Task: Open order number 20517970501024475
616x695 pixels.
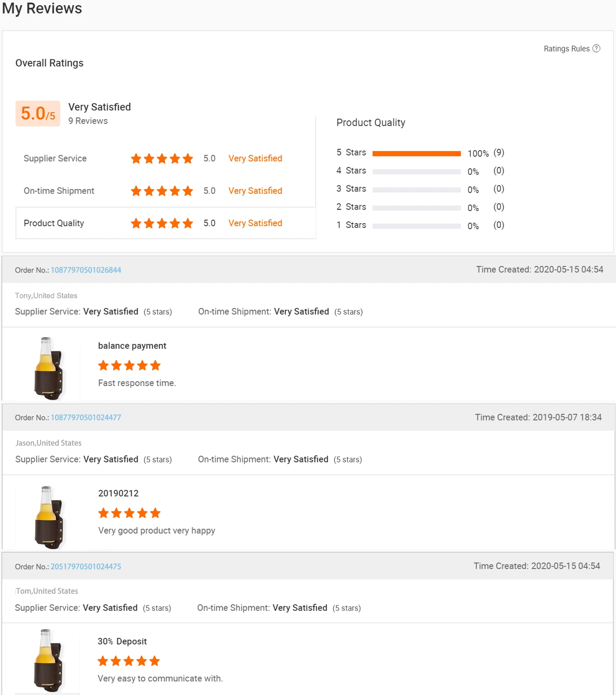Action: 86,567
